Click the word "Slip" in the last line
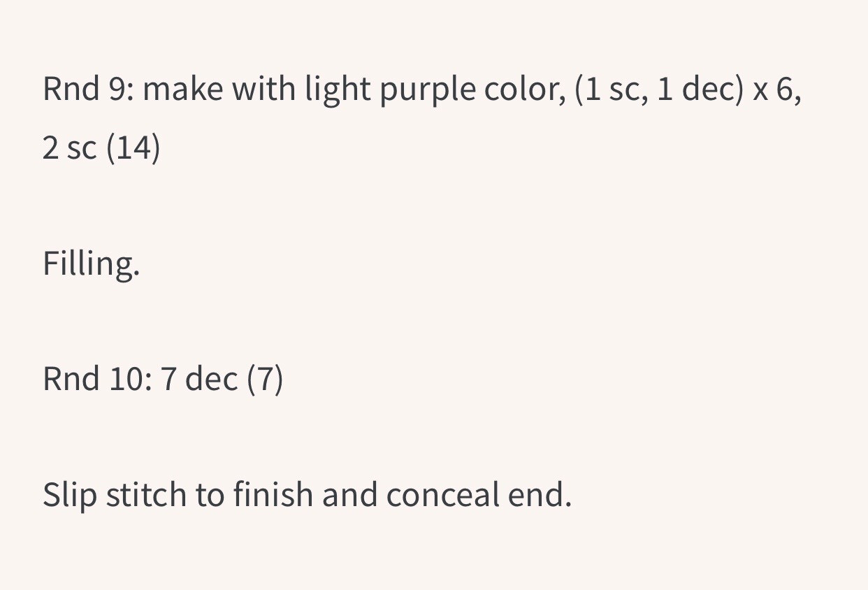 click(69, 496)
